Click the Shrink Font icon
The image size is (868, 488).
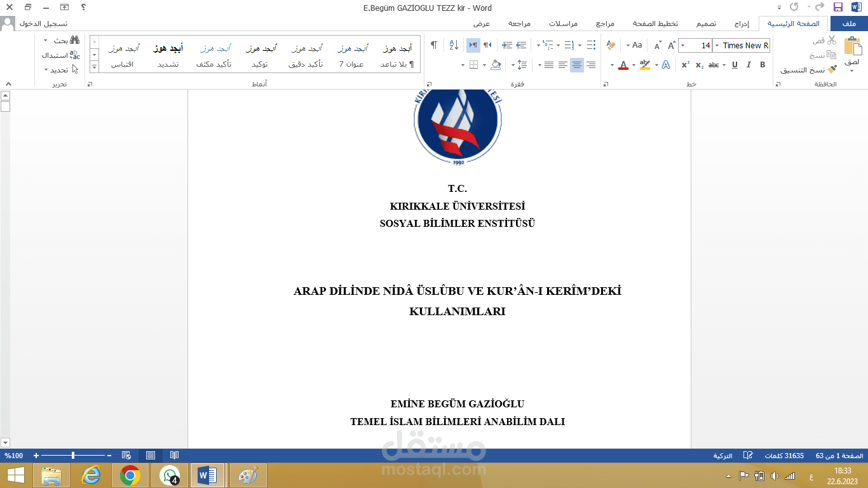(658, 45)
